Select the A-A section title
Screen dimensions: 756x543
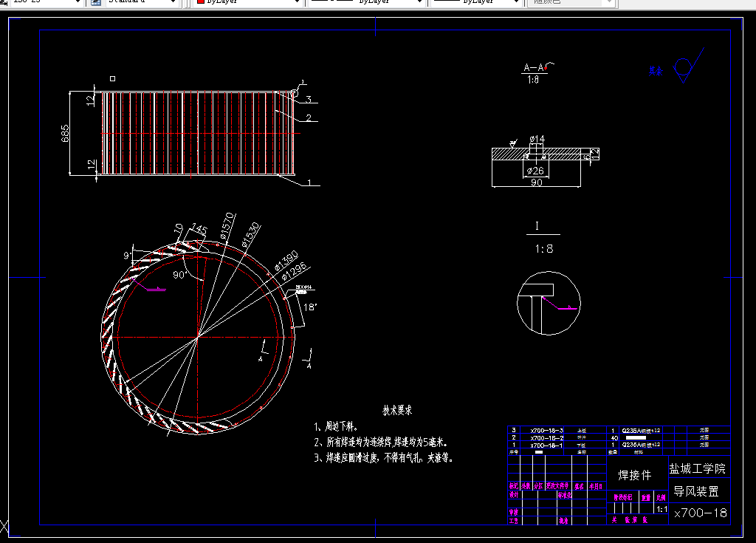[534, 67]
